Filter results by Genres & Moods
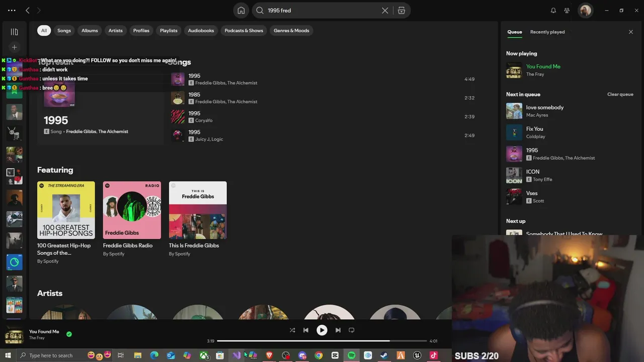This screenshot has height=362, width=644. tap(291, 31)
